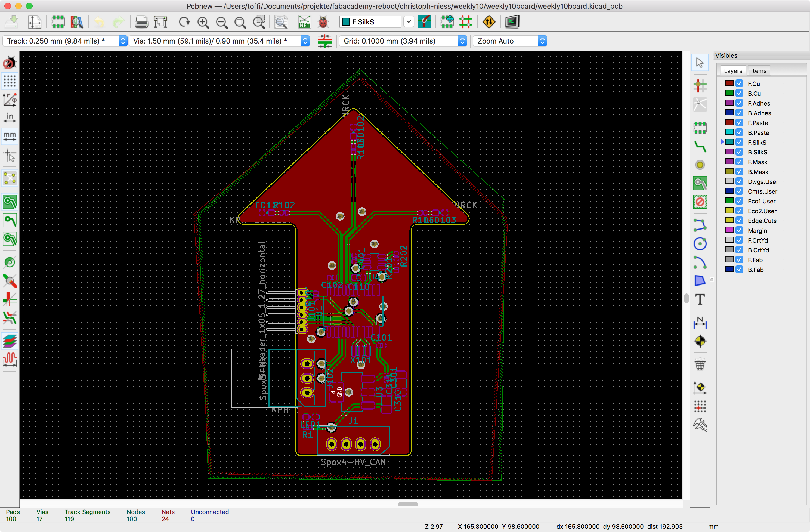Toggle polar coordinates display
Viewport: 810px width, 532px height.
[10, 99]
